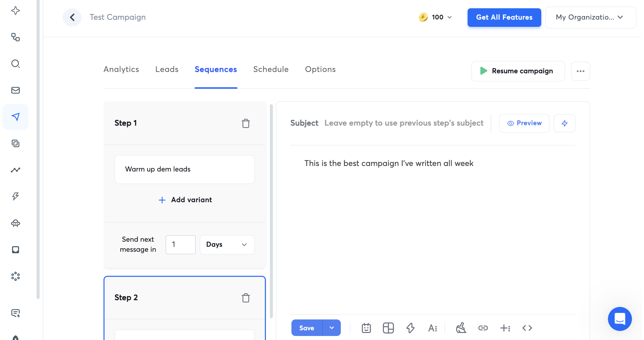
Task: Click the Resume campaign button
Action: (518, 71)
